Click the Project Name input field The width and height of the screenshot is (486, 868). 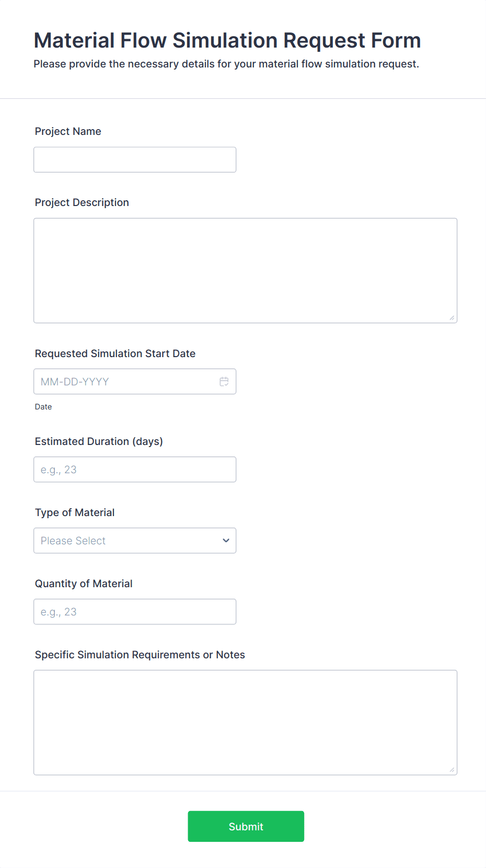click(135, 159)
